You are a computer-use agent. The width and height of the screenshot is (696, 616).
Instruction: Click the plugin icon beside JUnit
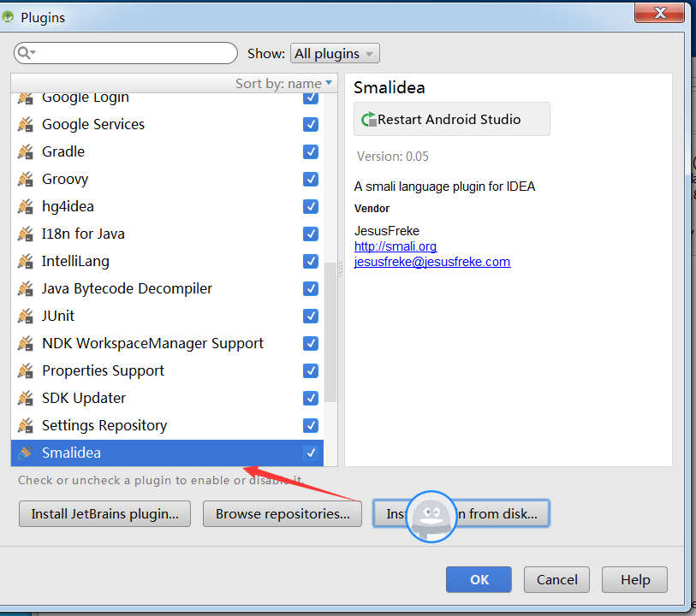point(26,317)
